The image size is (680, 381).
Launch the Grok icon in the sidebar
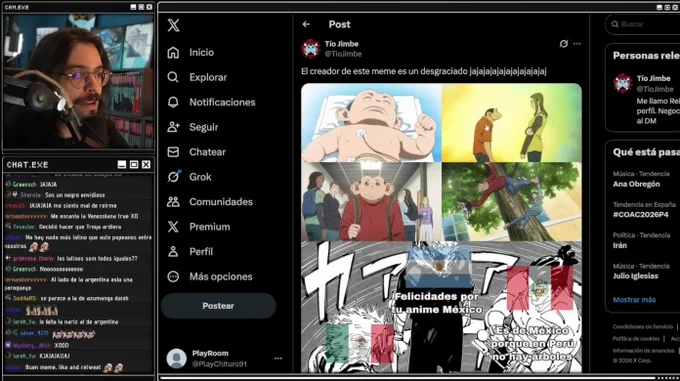tap(173, 177)
